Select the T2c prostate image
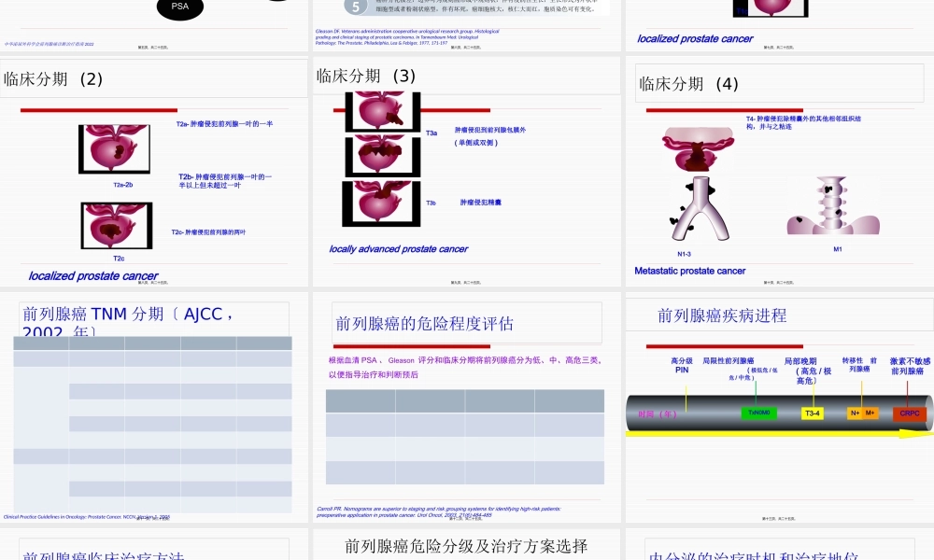 click(x=115, y=227)
